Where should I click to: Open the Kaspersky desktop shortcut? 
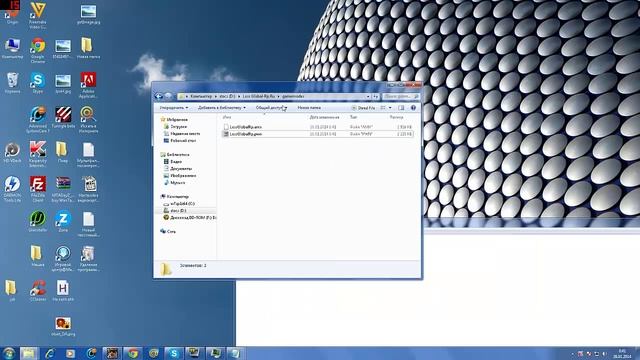(38, 154)
